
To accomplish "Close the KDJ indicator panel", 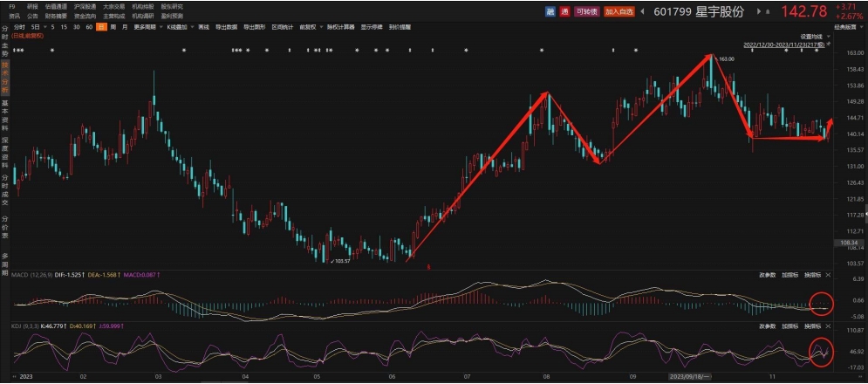I will pyautogui.click(x=828, y=325).
